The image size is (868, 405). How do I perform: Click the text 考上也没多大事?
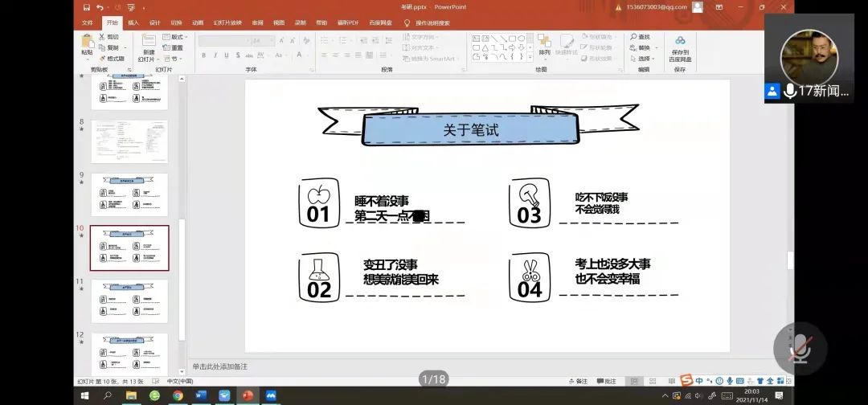point(612,264)
